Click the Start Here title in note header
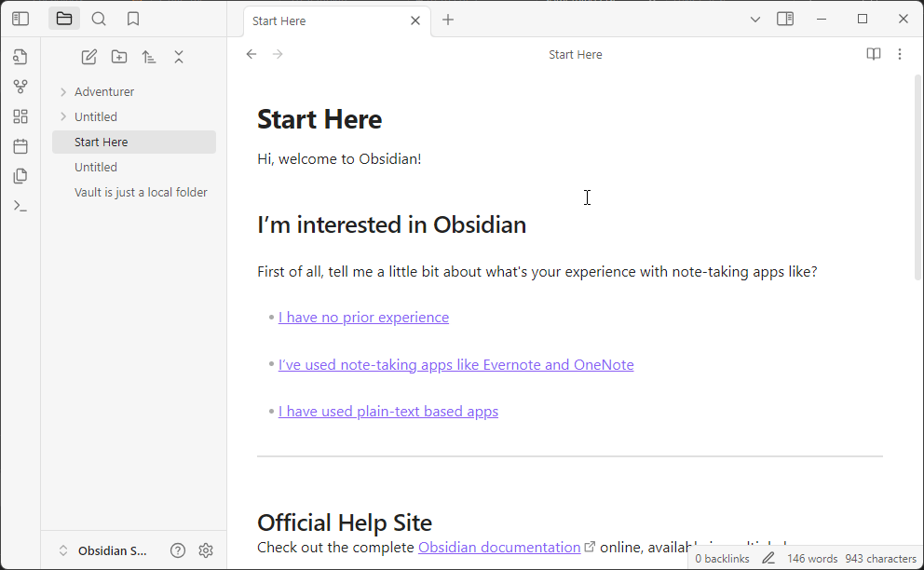This screenshot has height=570, width=924. [575, 55]
